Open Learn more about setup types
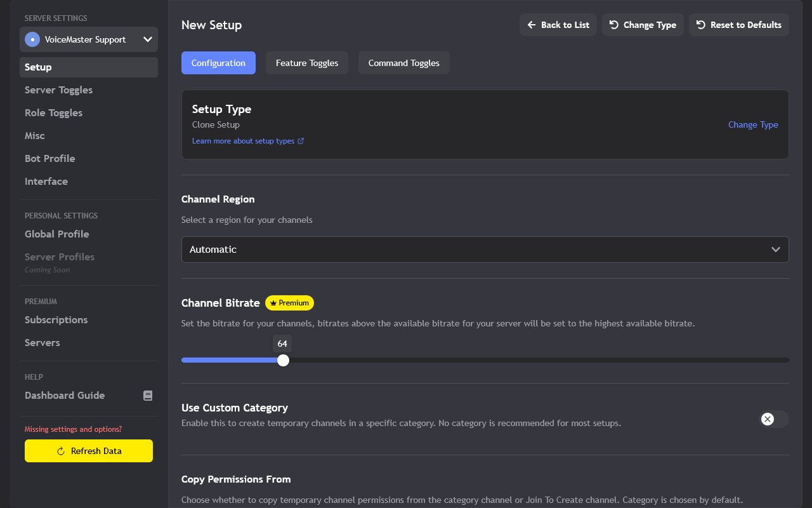 pyautogui.click(x=244, y=140)
